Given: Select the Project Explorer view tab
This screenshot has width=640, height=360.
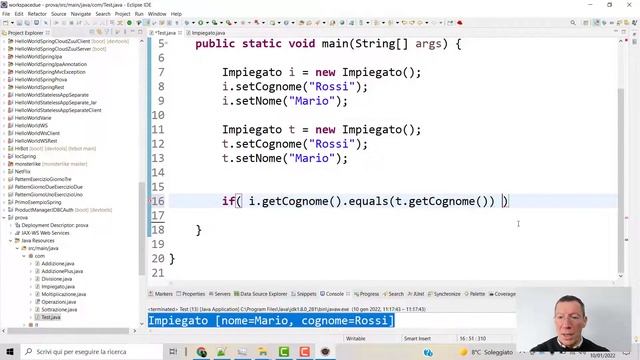Looking at the screenshot, I should 25,33.
